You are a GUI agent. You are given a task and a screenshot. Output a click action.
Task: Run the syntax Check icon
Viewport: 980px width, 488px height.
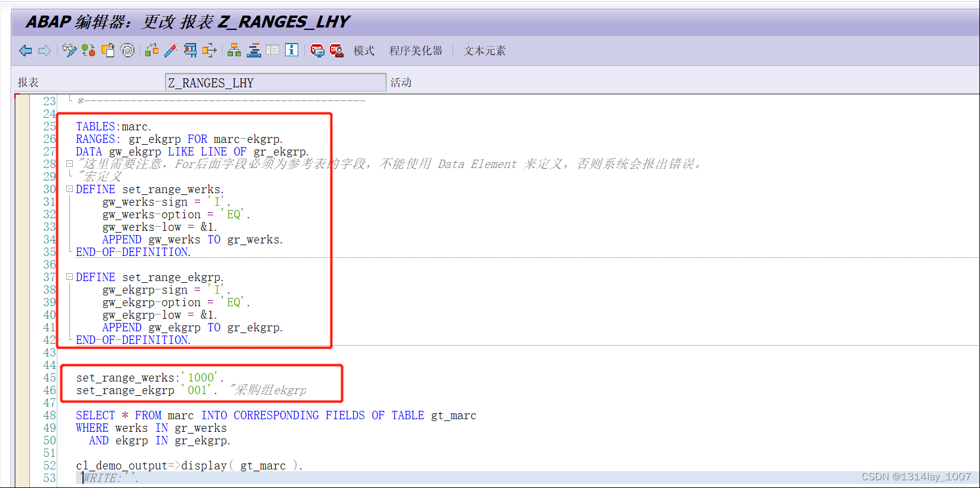152,51
